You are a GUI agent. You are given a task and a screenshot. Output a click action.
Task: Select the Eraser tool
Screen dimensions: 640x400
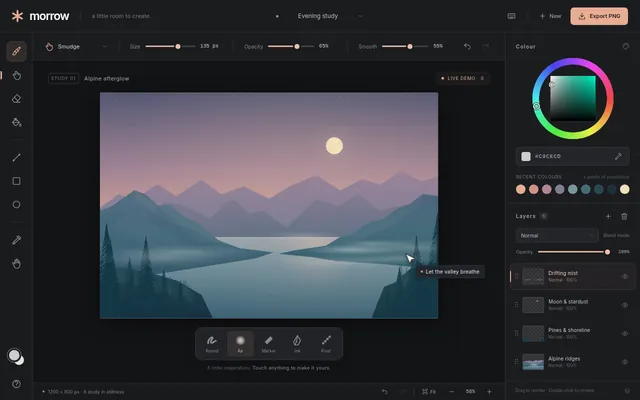click(x=16, y=99)
